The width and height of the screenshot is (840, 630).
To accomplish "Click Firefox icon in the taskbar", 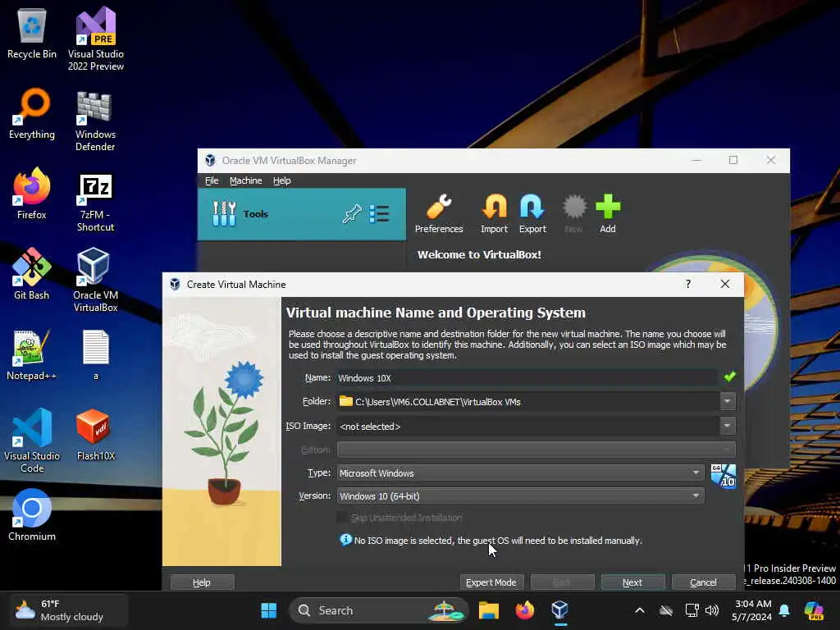I will (x=524, y=610).
